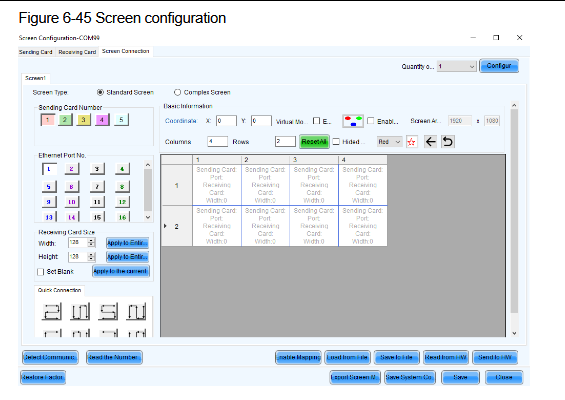Select magenta sending card number 4

pyautogui.click(x=102, y=120)
